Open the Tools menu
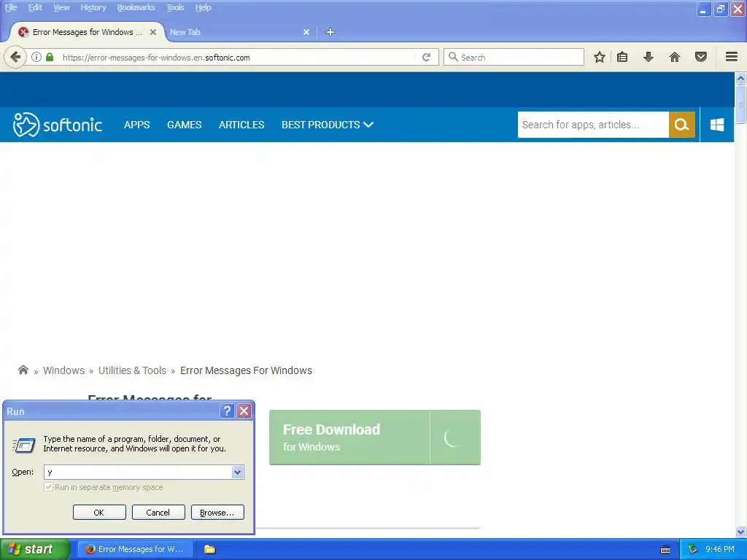This screenshot has width=747, height=560. click(x=175, y=7)
